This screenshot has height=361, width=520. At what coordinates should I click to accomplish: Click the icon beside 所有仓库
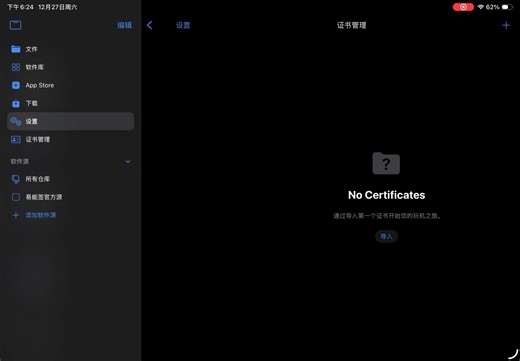tap(16, 179)
